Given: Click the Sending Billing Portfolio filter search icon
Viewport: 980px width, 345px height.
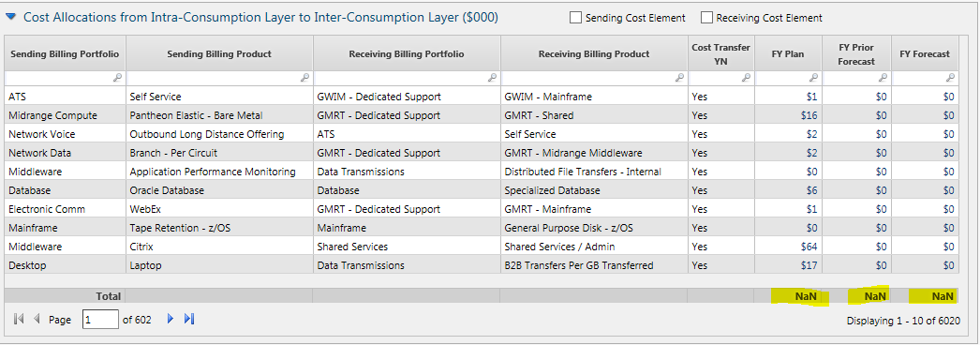Looking at the screenshot, I should tap(117, 78).
